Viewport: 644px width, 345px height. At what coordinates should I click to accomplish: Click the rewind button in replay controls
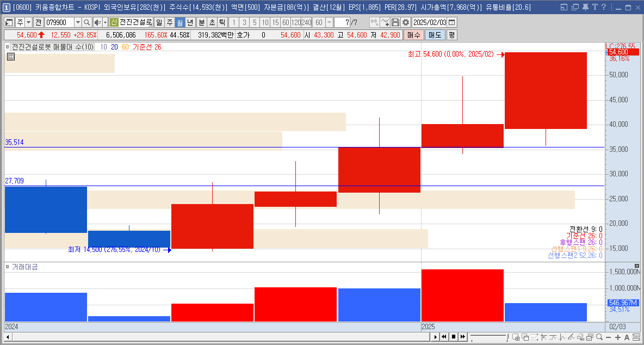tap(444, 337)
